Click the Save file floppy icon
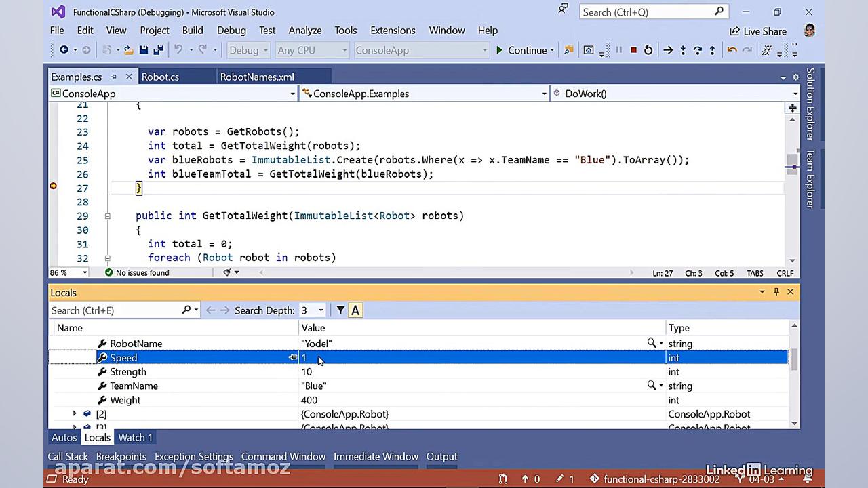The height and width of the screenshot is (488, 868). 144,50
